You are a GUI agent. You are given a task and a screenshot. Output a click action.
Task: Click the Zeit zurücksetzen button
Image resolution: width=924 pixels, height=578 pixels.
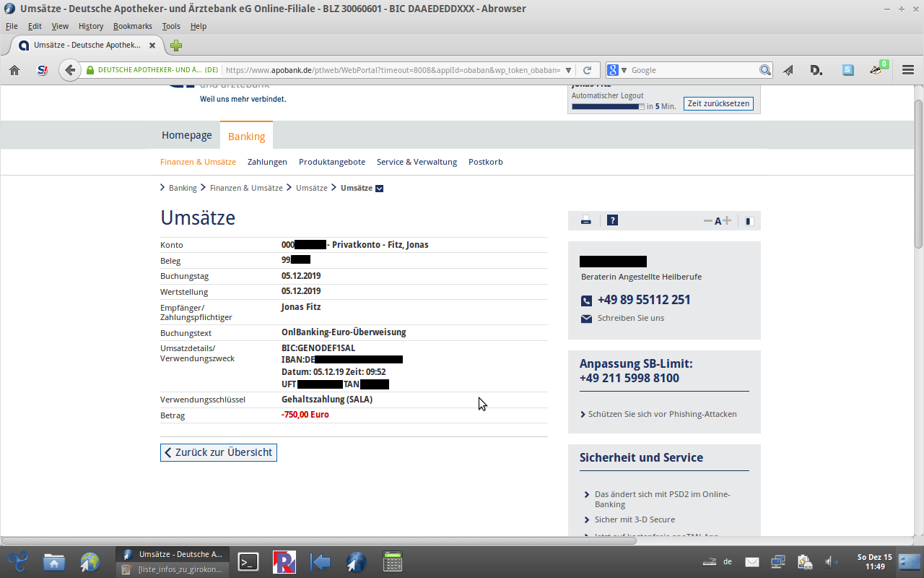(x=718, y=104)
